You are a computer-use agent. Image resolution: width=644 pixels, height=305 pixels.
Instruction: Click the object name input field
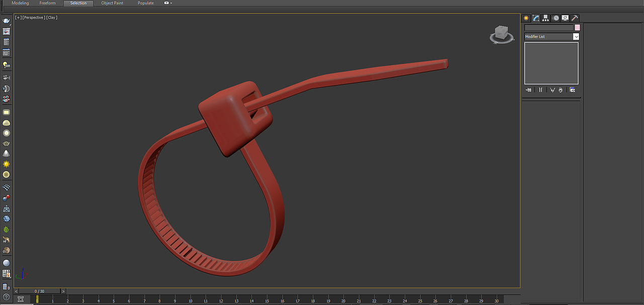(x=549, y=28)
